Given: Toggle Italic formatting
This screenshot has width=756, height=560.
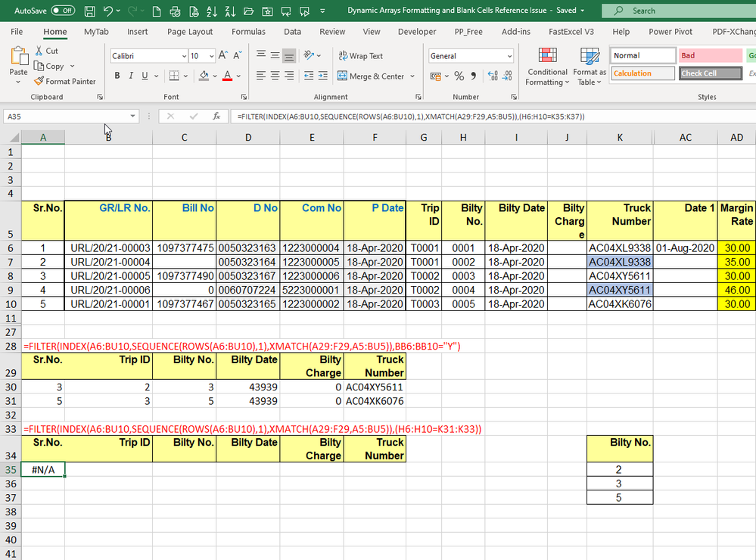Looking at the screenshot, I should pos(131,76).
